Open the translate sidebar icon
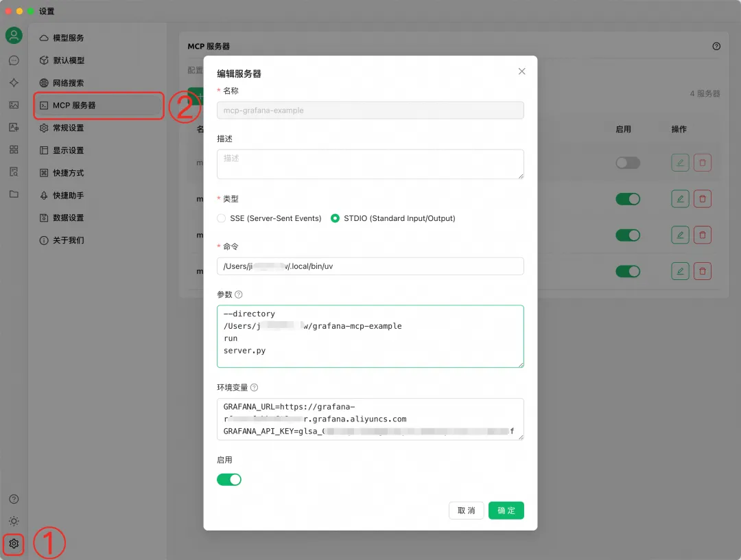This screenshot has height=560, width=741. pyautogui.click(x=14, y=127)
